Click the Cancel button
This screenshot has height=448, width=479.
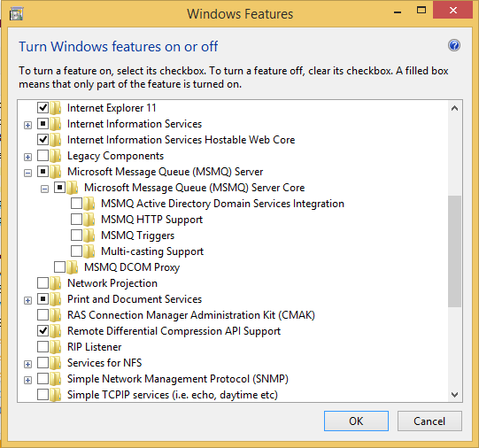tap(429, 421)
